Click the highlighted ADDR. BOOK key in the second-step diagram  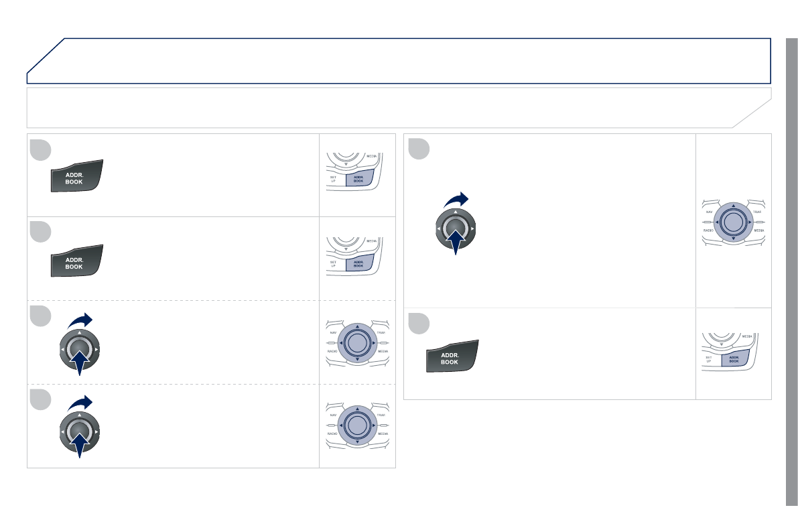coord(358,263)
